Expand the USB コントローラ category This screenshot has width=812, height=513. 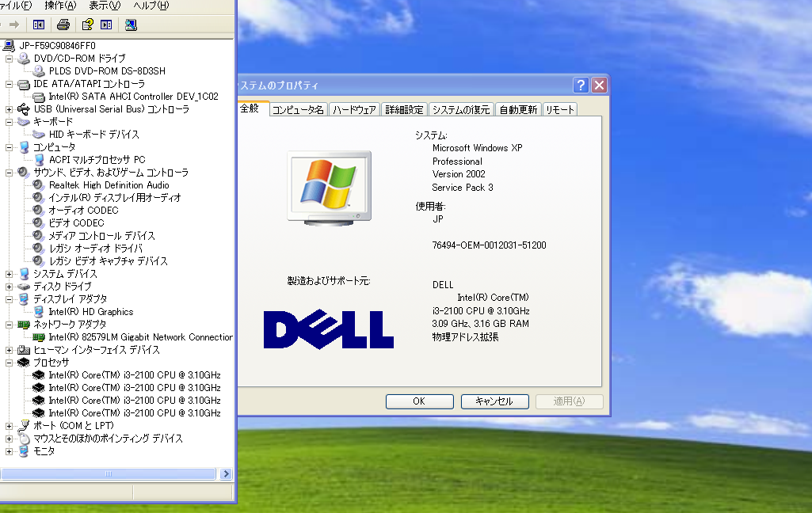click(9, 109)
